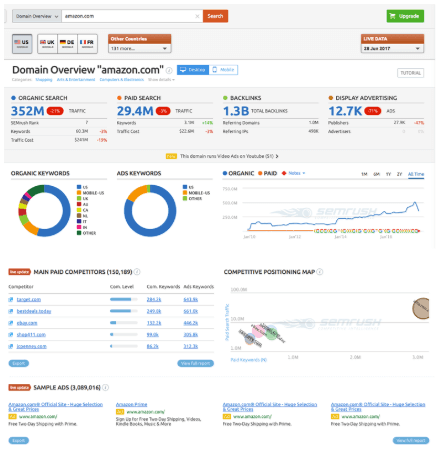Click info icon beside Domain Overview title

169,70
